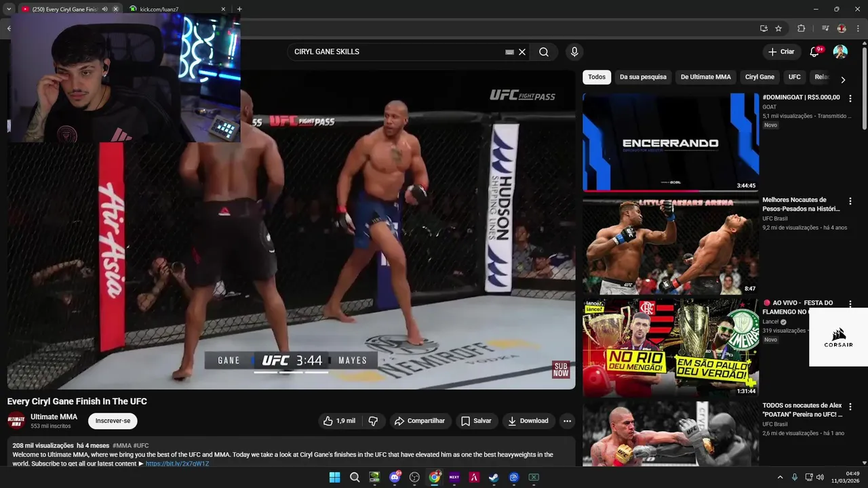Image resolution: width=868 pixels, height=488 pixels.
Task: Show more filter chips with right arrow
Action: [x=843, y=79]
